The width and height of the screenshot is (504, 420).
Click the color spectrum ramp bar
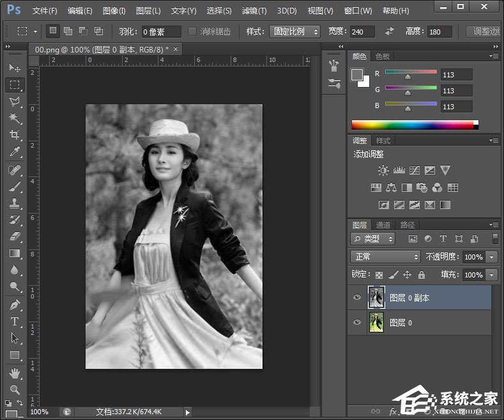[x=412, y=125]
